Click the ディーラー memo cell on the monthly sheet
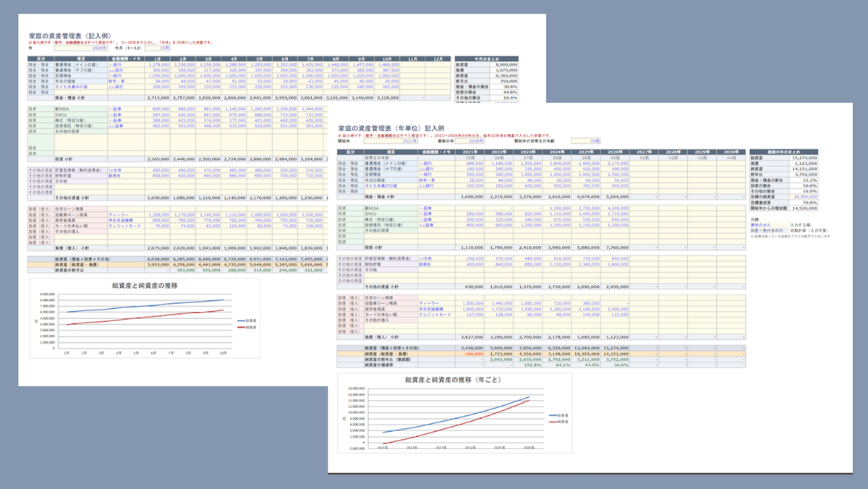 [x=125, y=215]
